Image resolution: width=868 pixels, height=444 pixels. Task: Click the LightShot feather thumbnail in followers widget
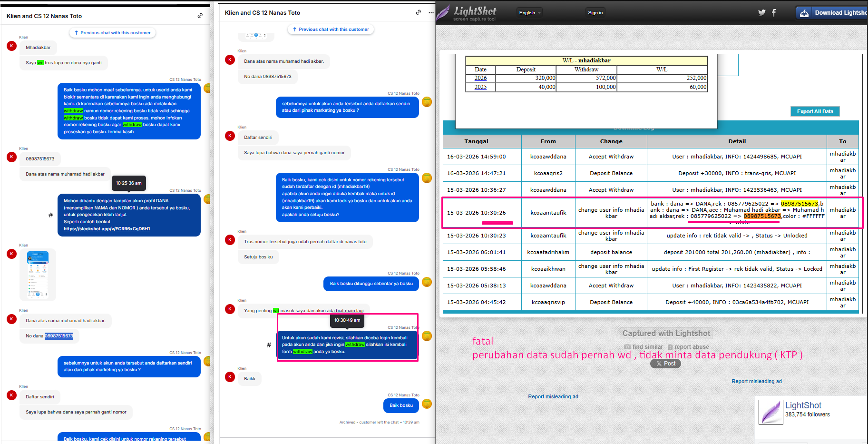point(770,412)
